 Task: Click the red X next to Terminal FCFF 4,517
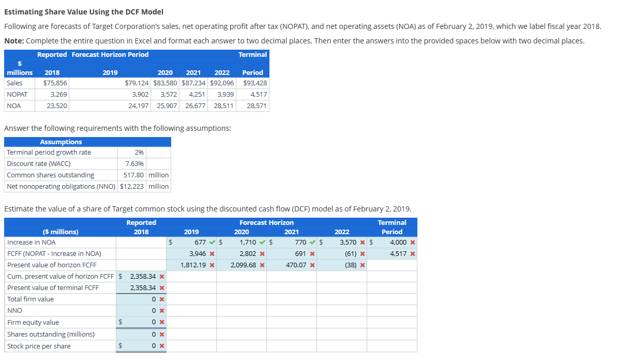[412, 254]
